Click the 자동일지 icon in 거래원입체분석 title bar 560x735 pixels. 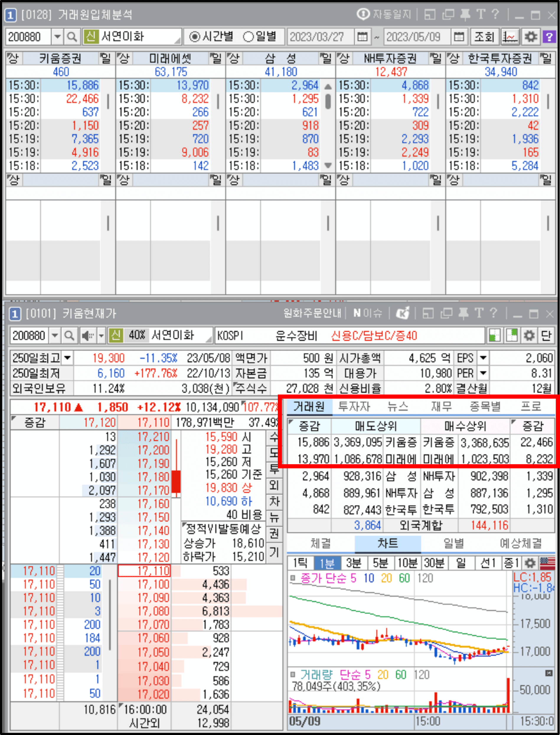pos(363,15)
